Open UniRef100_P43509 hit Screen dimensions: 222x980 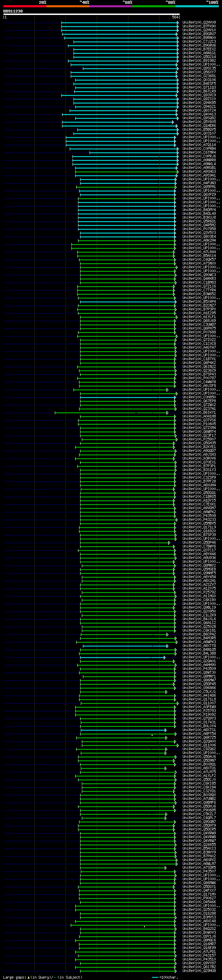[x=199, y=669]
